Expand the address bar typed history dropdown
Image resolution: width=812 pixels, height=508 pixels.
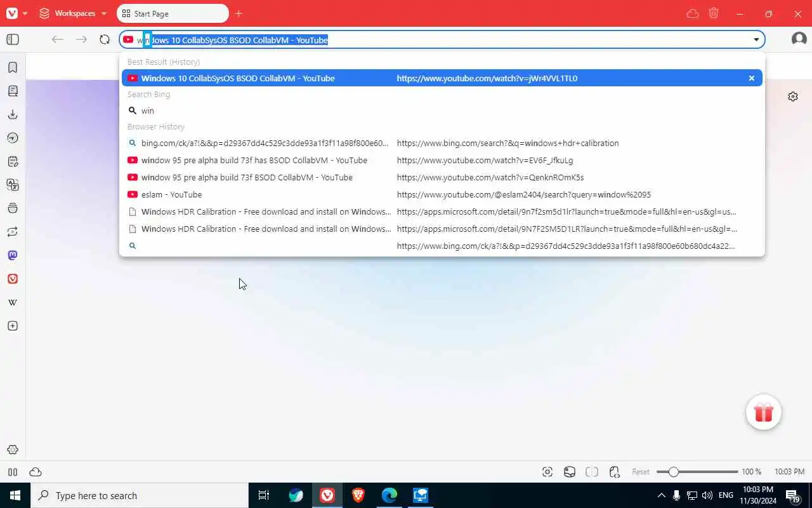point(756,39)
